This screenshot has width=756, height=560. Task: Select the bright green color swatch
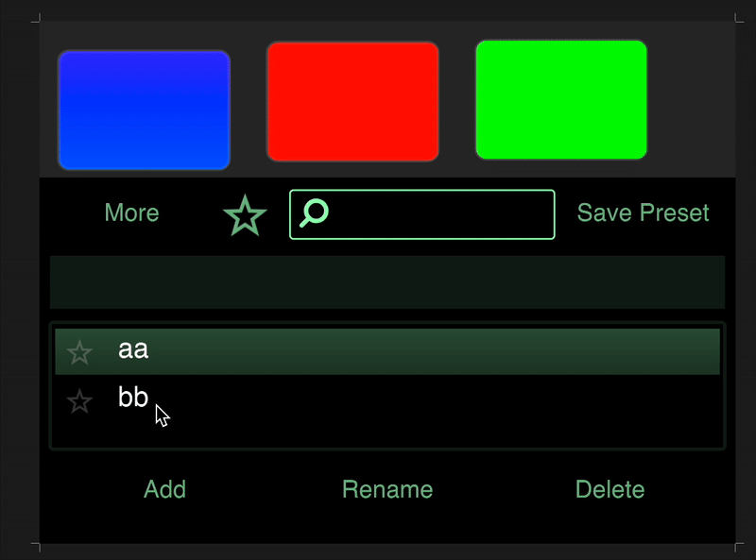click(561, 100)
